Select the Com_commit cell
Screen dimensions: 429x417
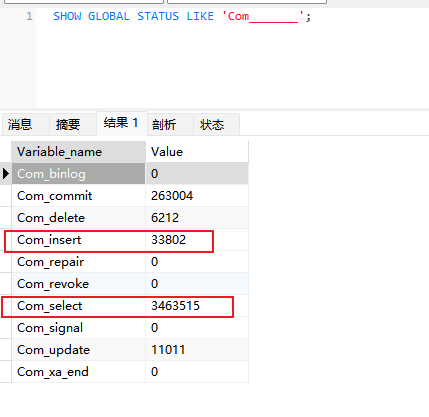tap(78, 196)
